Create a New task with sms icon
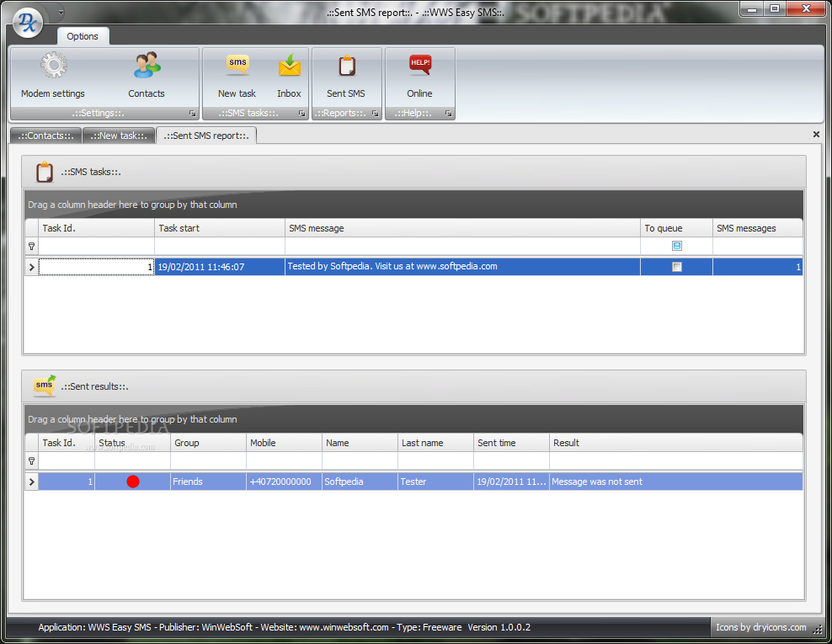Screen dimensions: 832x644 coord(237,66)
